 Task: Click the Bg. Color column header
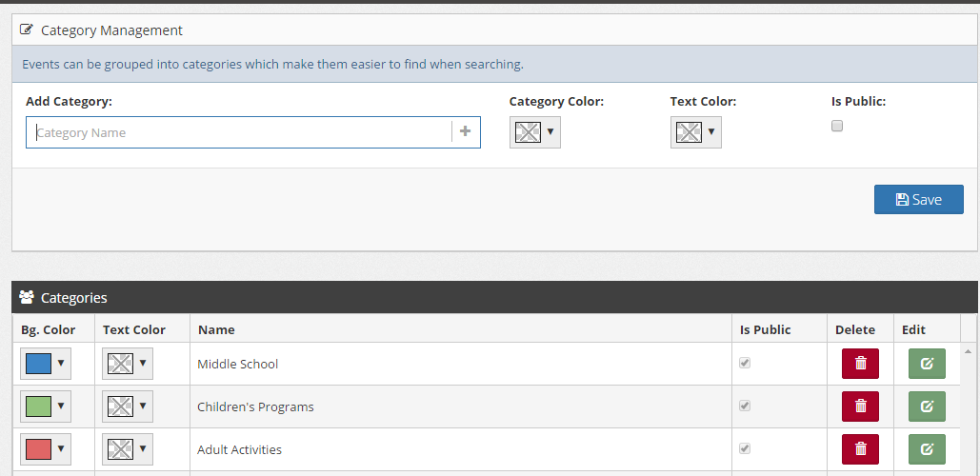point(49,329)
